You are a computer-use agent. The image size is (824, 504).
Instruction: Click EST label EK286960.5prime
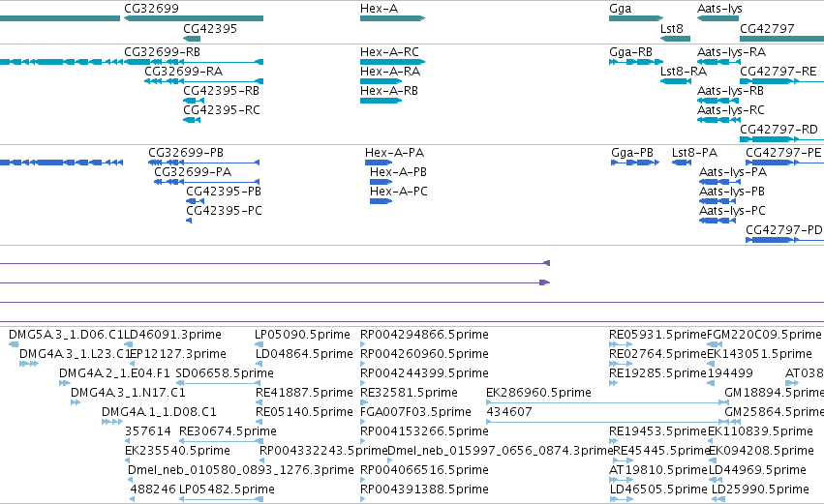click(x=538, y=393)
